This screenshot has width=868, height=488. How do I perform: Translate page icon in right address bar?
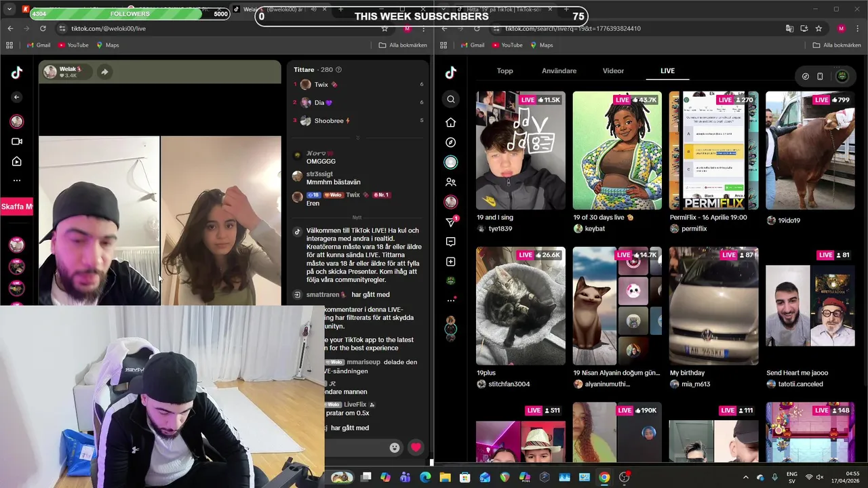(789, 28)
